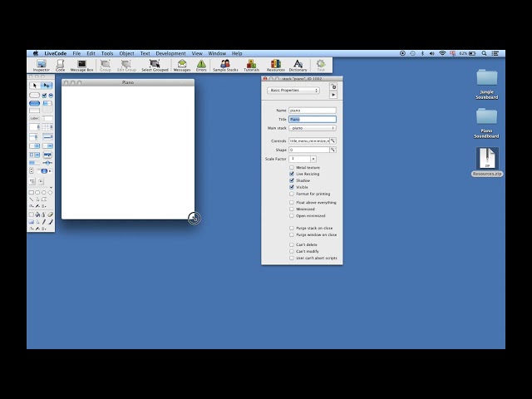The width and height of the screenshot is (532, 399).
Task: Select the Resources.zip desktop file
Action: click(x=487, y=161)
